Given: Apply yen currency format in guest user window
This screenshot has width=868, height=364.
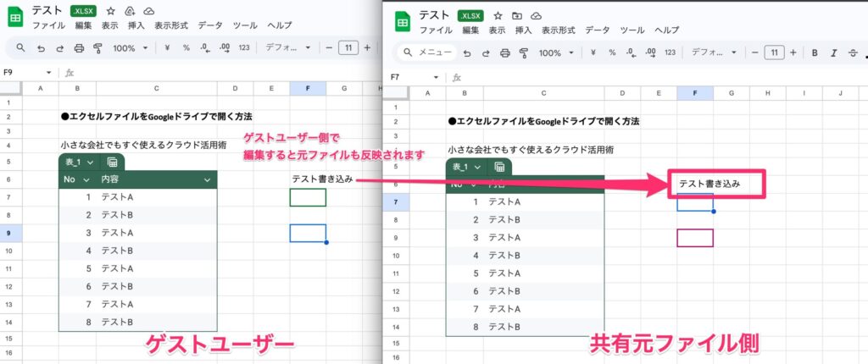Looking at the screenshot, I should point(169,48).
